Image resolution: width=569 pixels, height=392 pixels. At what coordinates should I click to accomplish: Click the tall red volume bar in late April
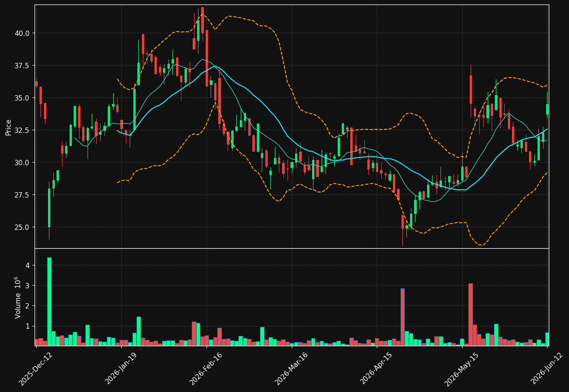click(402, 317)
